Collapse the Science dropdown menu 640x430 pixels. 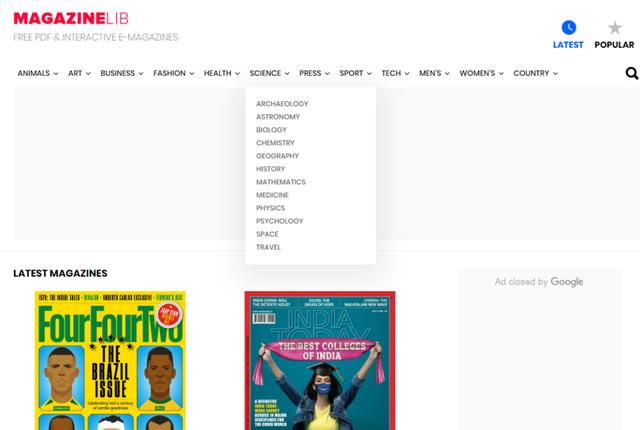coord(269,73)
